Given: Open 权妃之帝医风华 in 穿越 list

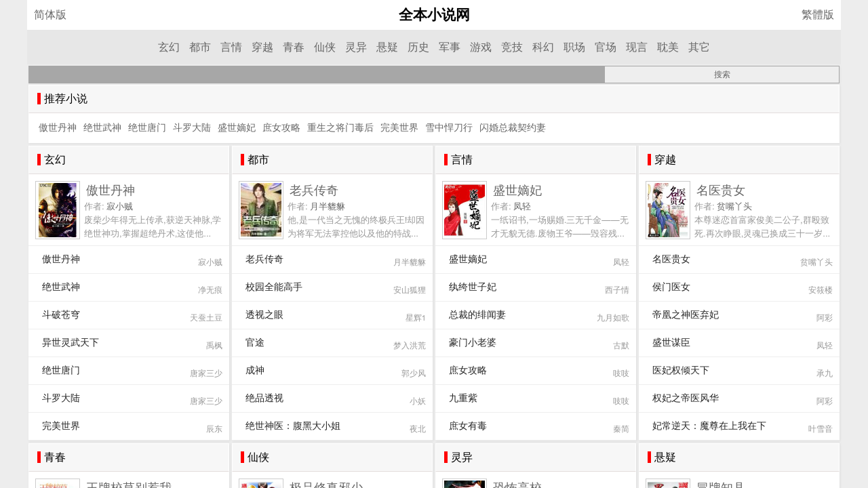Looking at the screenshot, I should coord(686,398).
